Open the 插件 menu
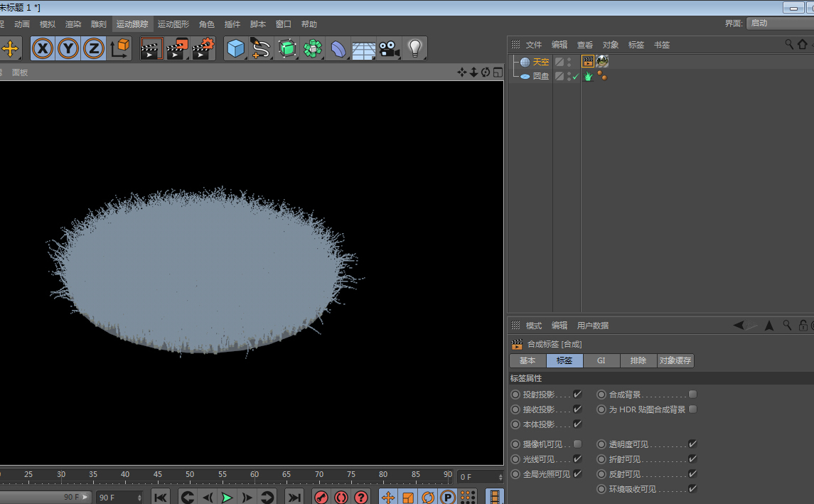 click(232, 24)
